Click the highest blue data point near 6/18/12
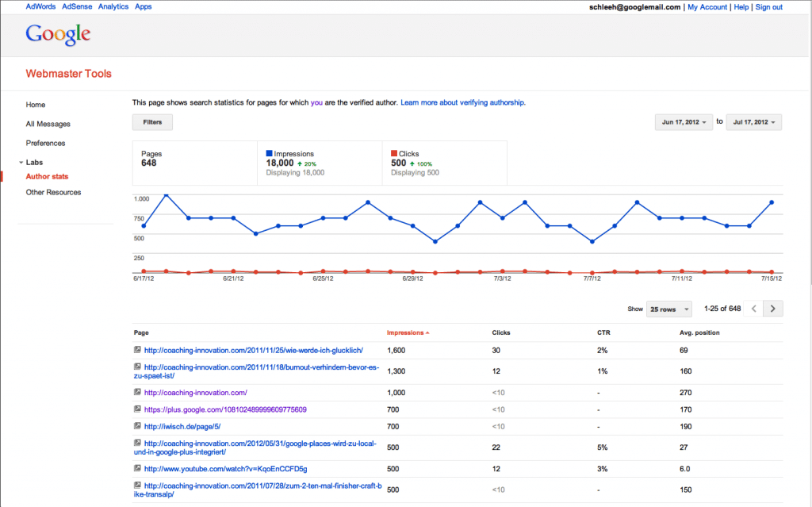This screenshot has height=507, width=812. click(x=167, y=195)
